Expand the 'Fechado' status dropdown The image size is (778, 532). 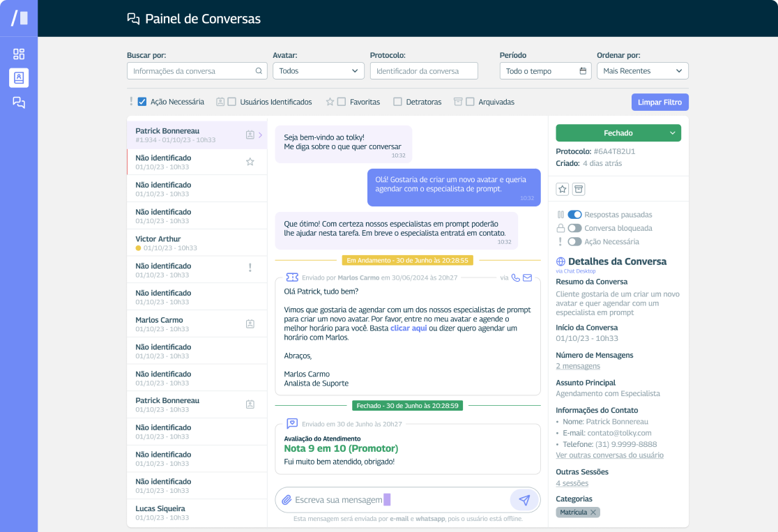pyautogui.click(x=618, y=132)
